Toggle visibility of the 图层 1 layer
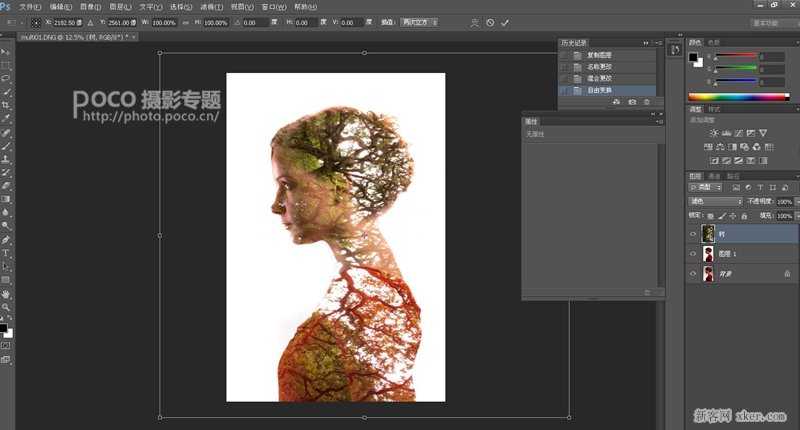The width and height of the screenshot is (800, 430). [x=693, y=254]
